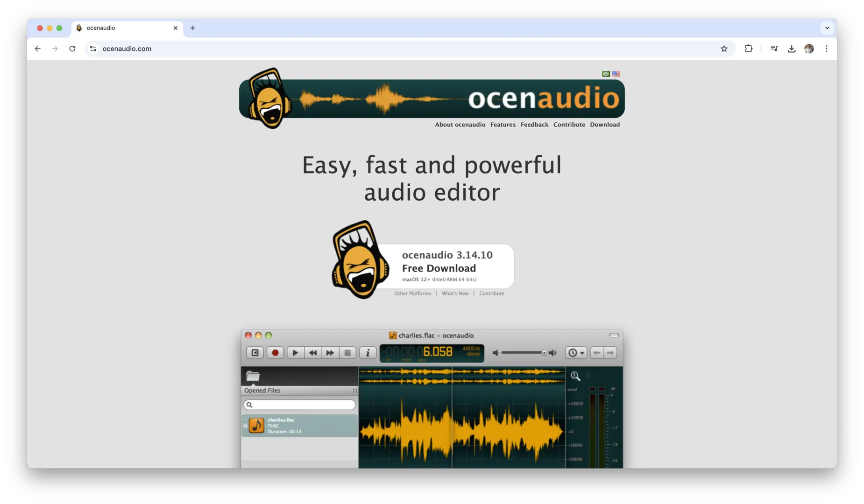The width and height of the screenshot is (864, 504).
Task: Click the left arrow navigation button in app
Action: (x=597, y=353)
